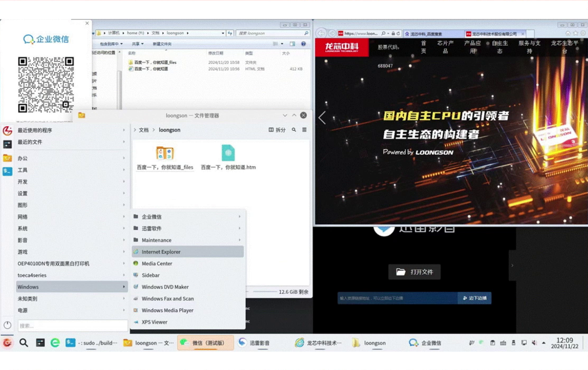This screenshot has height=370, width=588.
Task: Expand the Maintenance folder submenu
Action: (188, 240)
